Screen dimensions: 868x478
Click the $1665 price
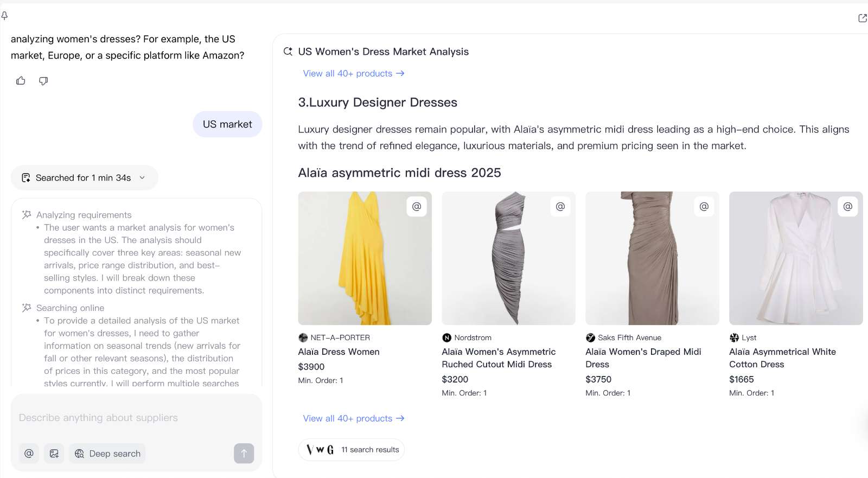[x=742, y=379]
